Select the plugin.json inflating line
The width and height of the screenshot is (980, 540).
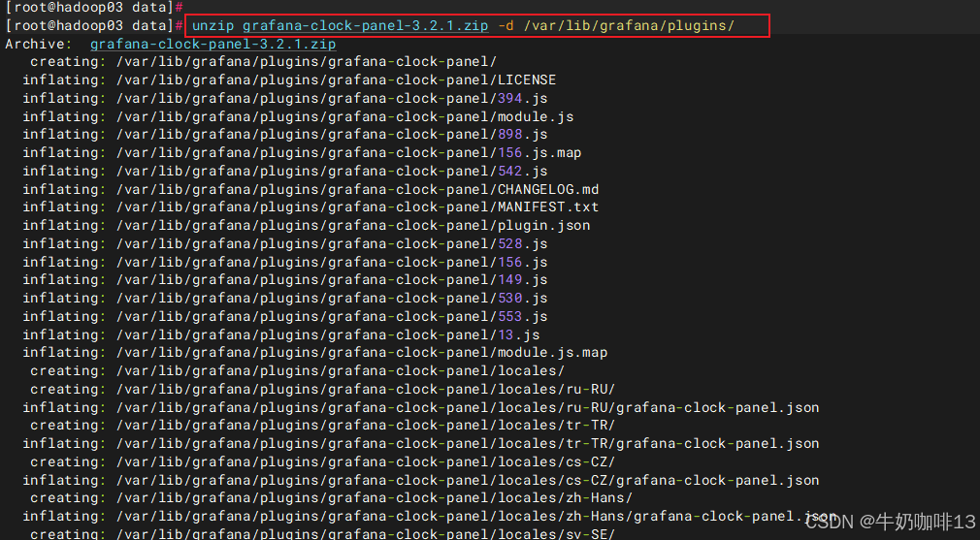(307, 225)
